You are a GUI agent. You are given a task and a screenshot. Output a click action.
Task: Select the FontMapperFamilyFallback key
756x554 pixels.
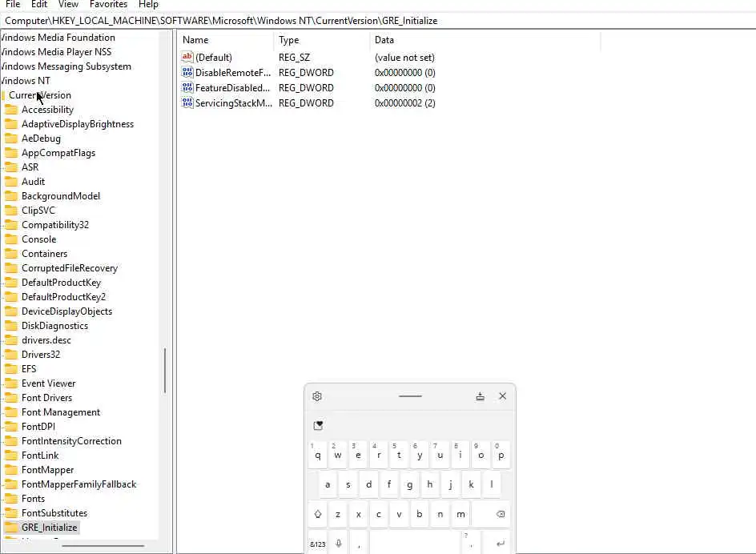79,484
